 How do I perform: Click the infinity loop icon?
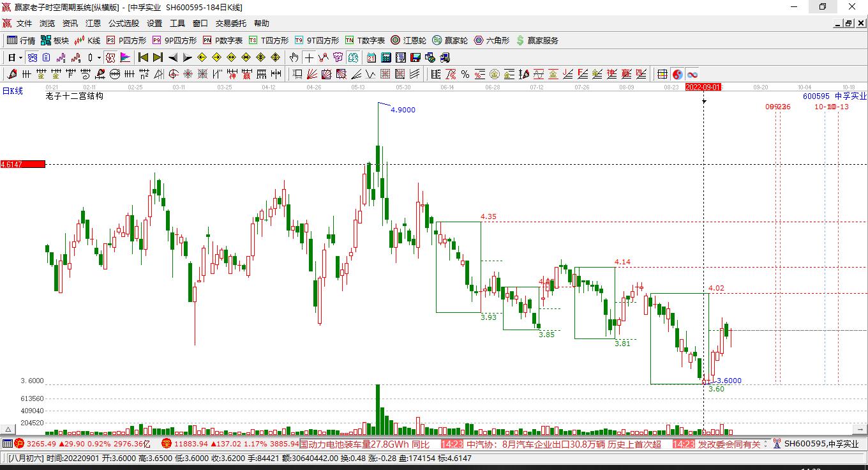pyautogui.click(x=692, y=74)
